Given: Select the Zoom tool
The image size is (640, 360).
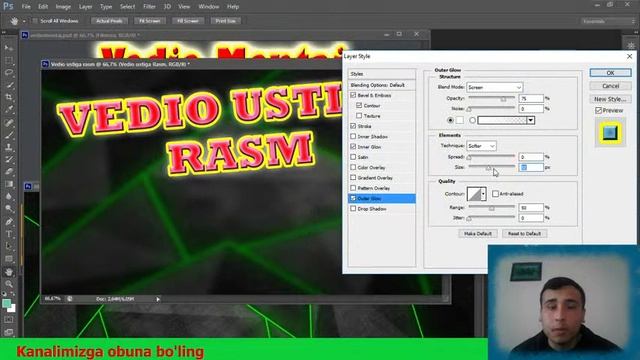Looking at the screenshot, I should [x=9, y=284].
